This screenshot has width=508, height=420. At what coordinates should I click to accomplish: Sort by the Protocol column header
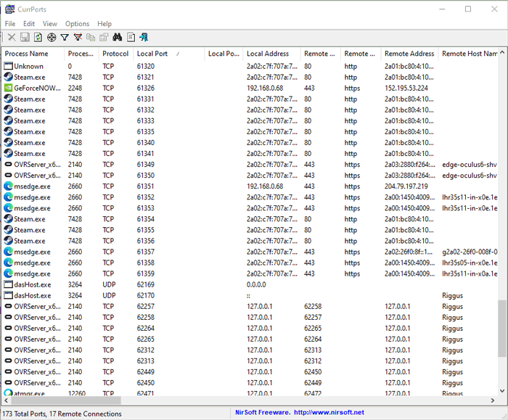[115, 54]
